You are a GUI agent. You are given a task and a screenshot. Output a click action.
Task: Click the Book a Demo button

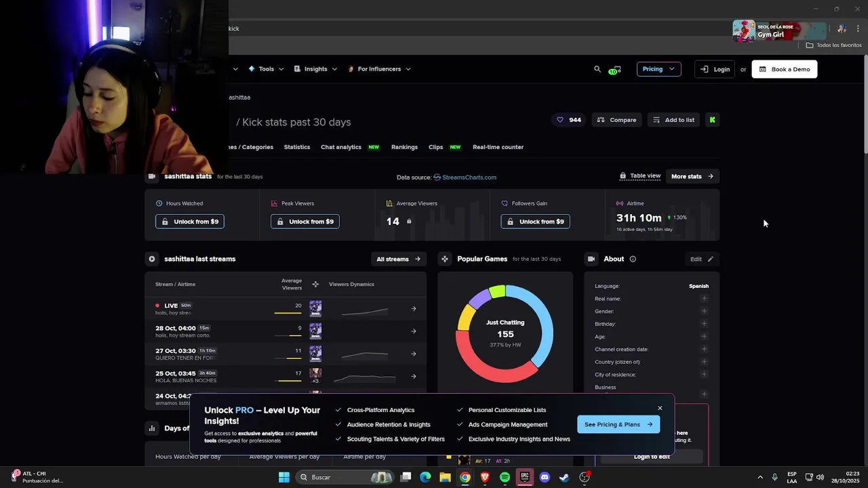[x=785, y=69]
